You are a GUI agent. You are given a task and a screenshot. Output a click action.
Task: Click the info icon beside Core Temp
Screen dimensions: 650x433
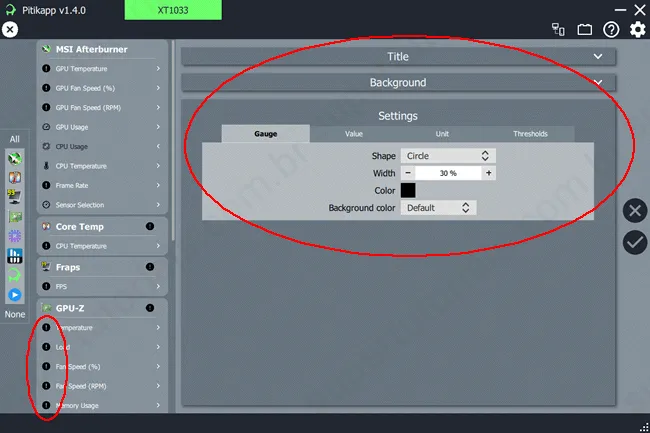(149, 226)
